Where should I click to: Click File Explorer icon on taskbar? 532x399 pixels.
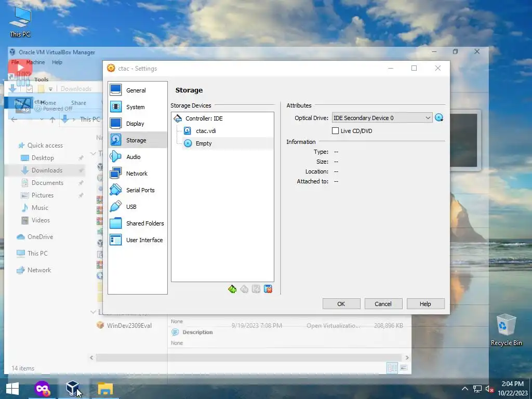coord(105,389)
